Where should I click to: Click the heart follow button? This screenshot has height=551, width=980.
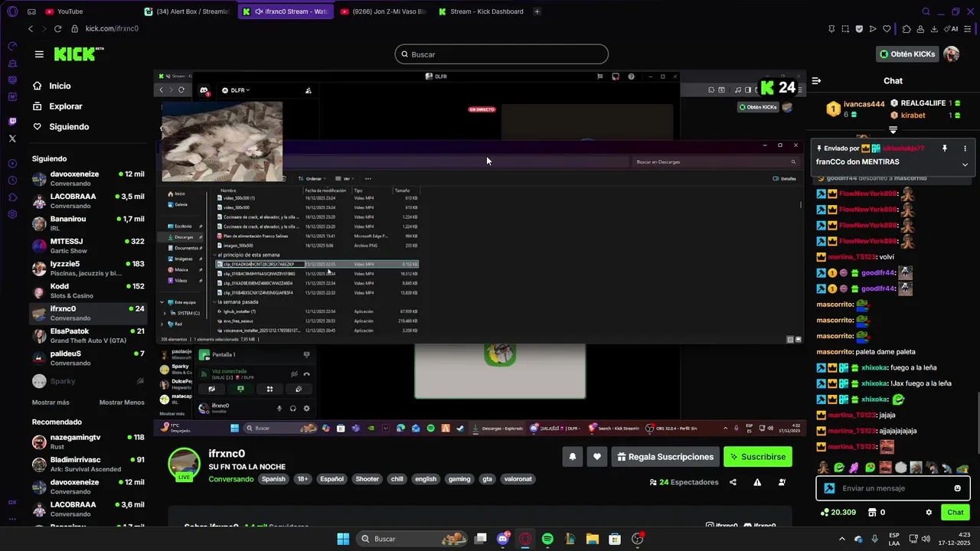point(597,457)
